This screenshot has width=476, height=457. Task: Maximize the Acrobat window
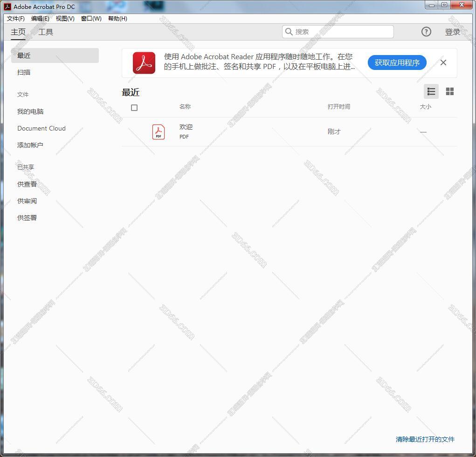pos(444,5)
